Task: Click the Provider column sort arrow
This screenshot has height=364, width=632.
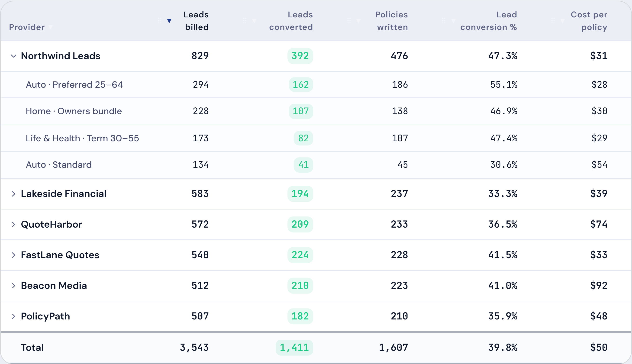Action: click(50, 27)
